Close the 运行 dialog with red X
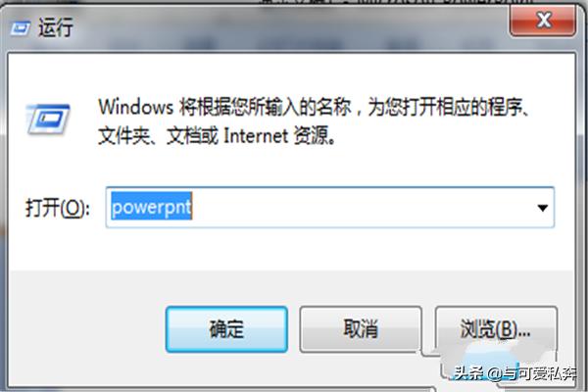 543,21
